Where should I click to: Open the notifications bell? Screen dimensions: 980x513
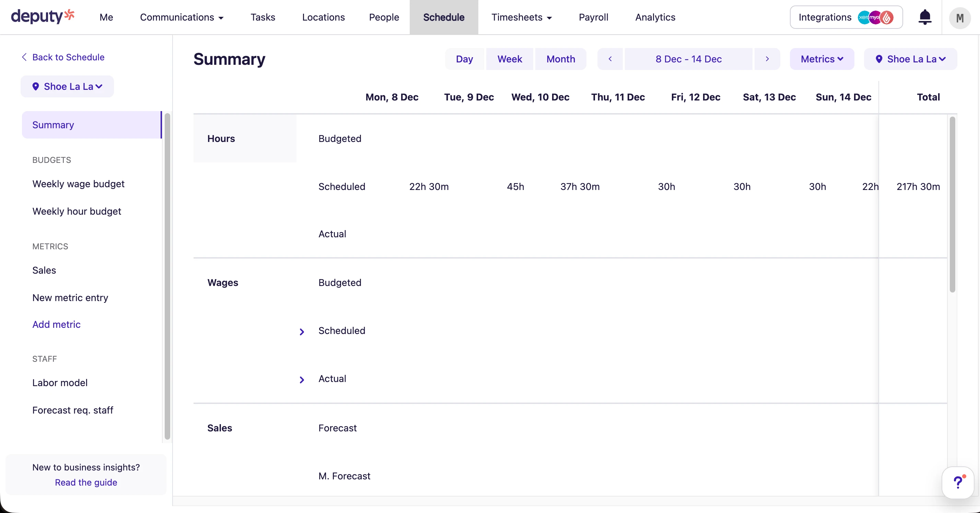(x=925, y=17)
